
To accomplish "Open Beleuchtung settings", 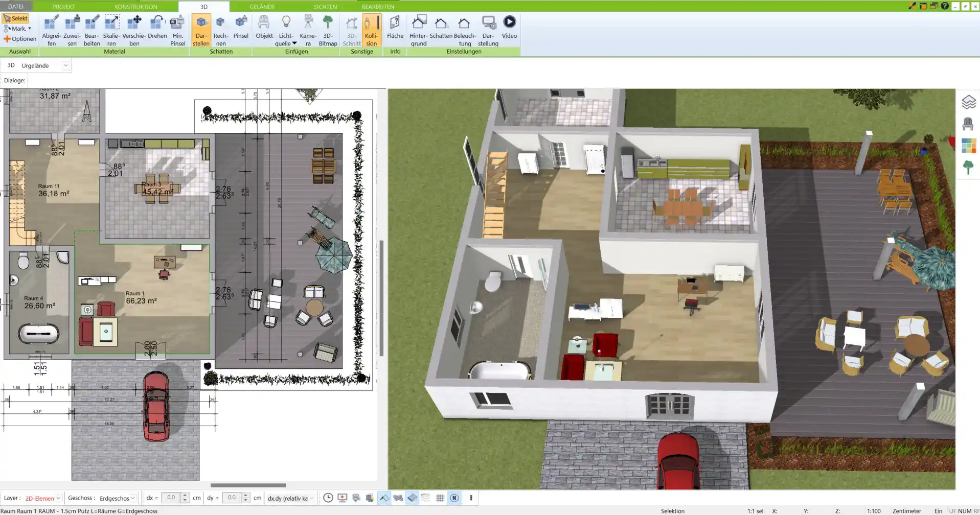I will point(465,31).
